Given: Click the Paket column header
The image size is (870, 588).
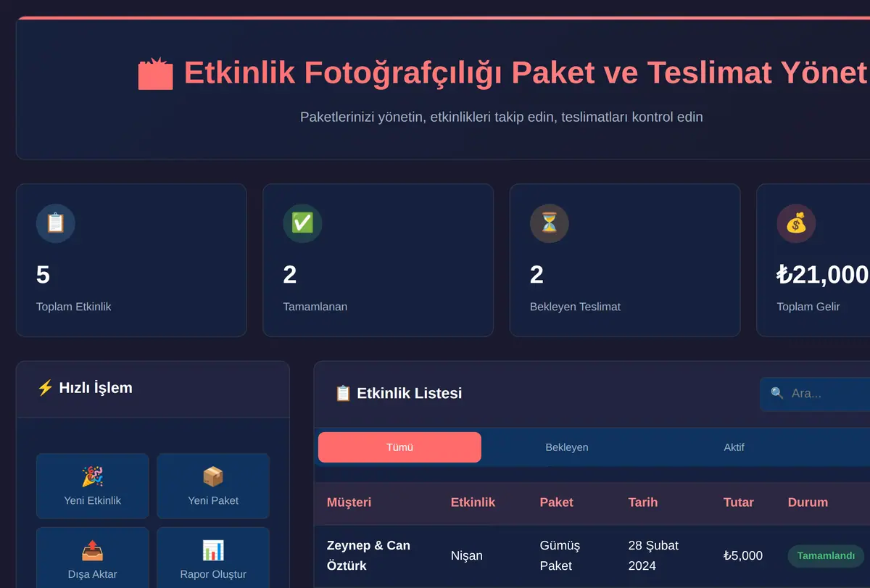Looking at the screenshot, I should (x=557, y=502).
